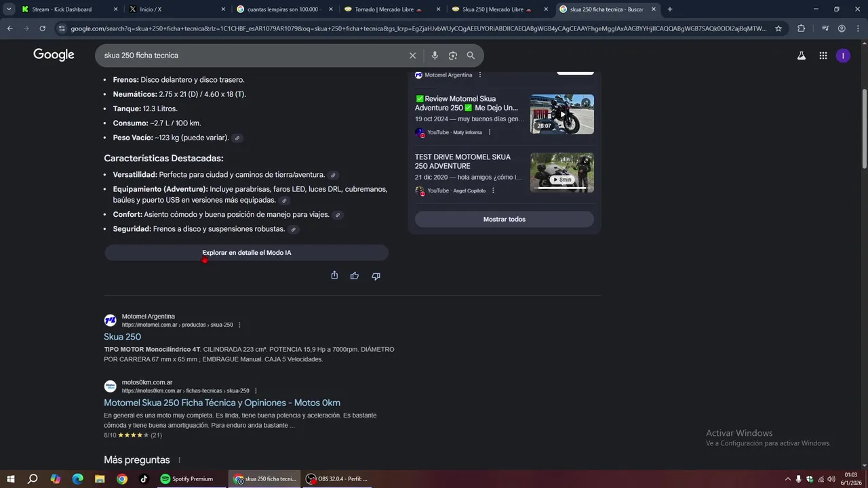This screenshot has width=868, height=488.
Task: Submit search with the magnifying glass icon
Action: [471, 56]
